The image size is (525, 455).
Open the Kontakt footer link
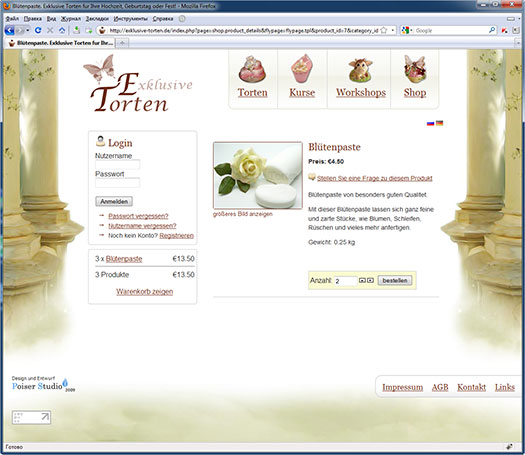471,387
